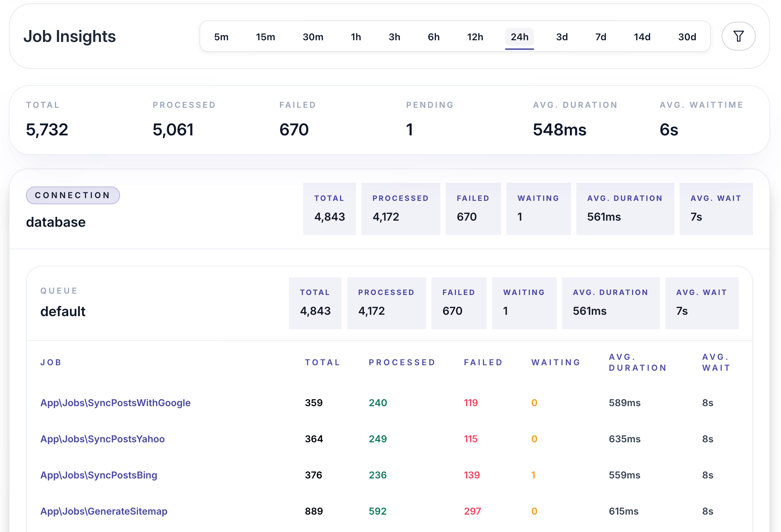Image resolution: width=781 pixels, height=532 pixels.
Task: Click the queue Failed card showing 670
Action: pyautogui.click(x=459, y=303)
